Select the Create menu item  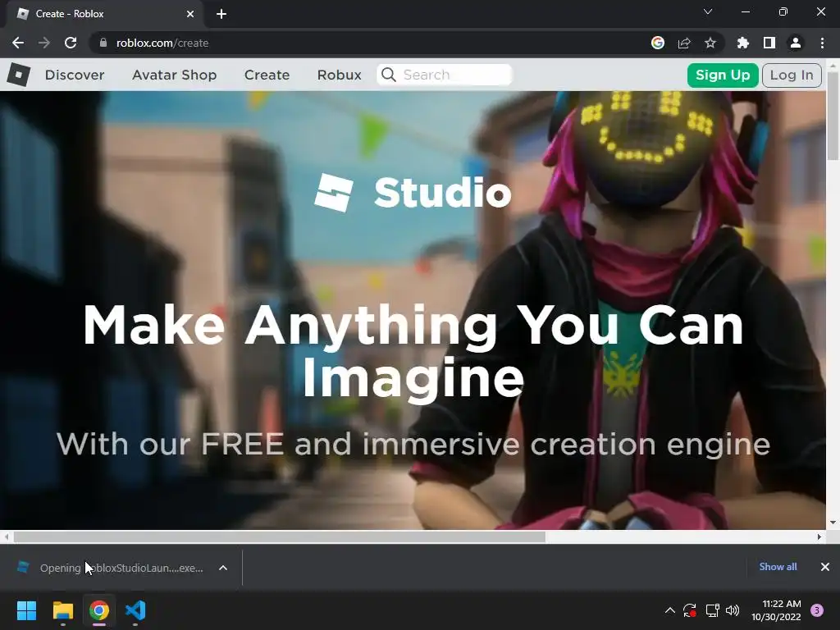(x=267, y=75)
